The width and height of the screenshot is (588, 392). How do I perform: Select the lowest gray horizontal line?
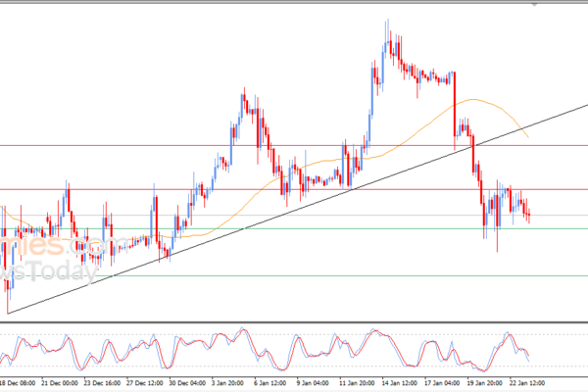coord(294,275)
